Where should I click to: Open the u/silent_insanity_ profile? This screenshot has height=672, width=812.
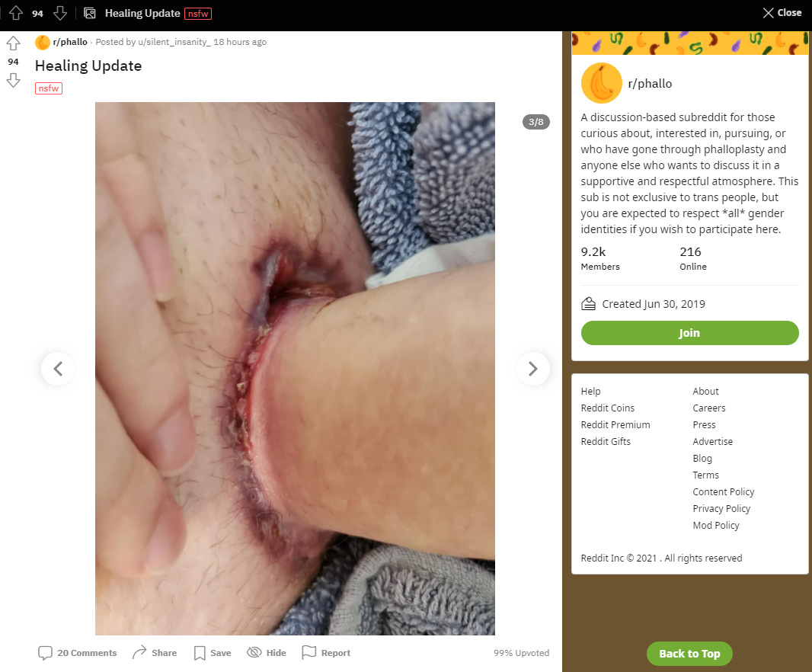[x=174, y=42]
